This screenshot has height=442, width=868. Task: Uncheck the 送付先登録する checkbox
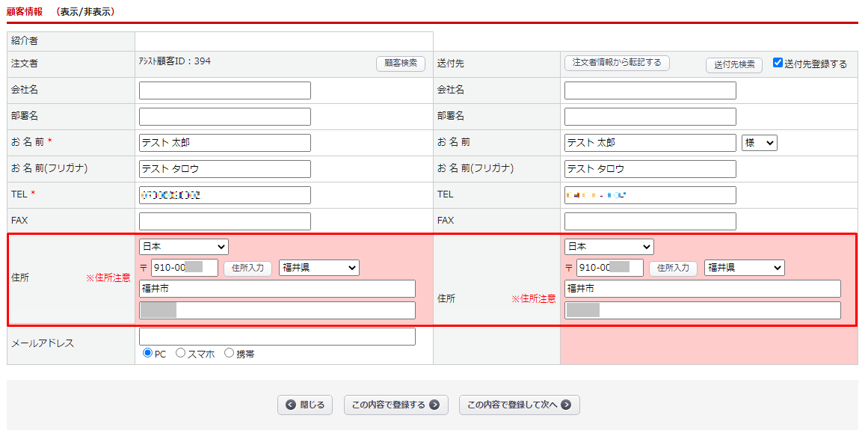coord(778,63)
